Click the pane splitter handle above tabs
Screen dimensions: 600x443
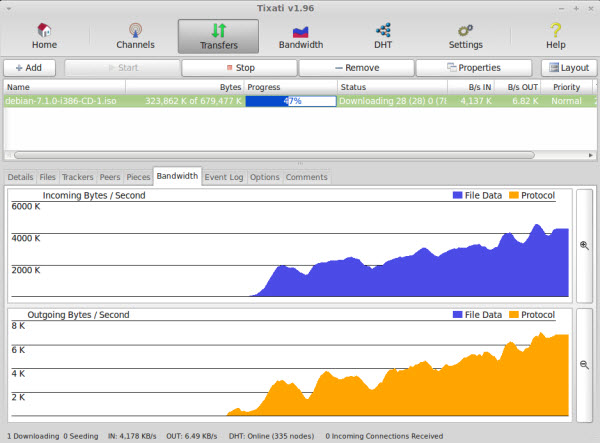point(300,163)
